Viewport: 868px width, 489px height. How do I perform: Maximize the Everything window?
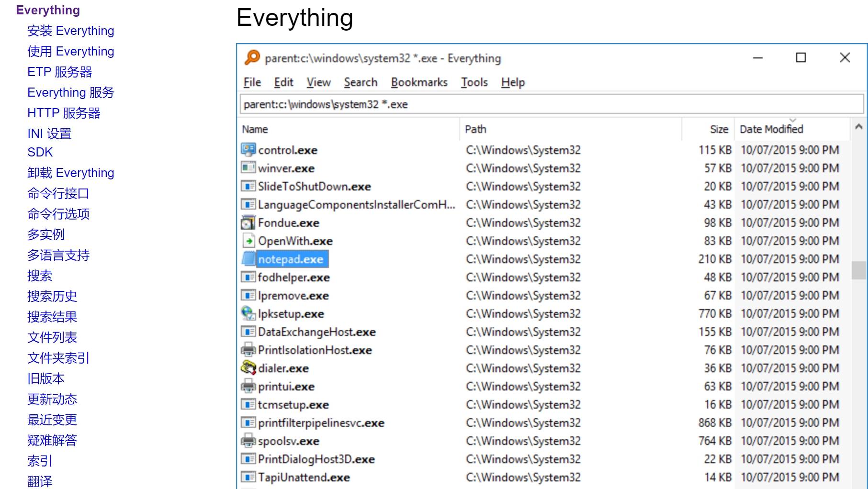(800, 58)
